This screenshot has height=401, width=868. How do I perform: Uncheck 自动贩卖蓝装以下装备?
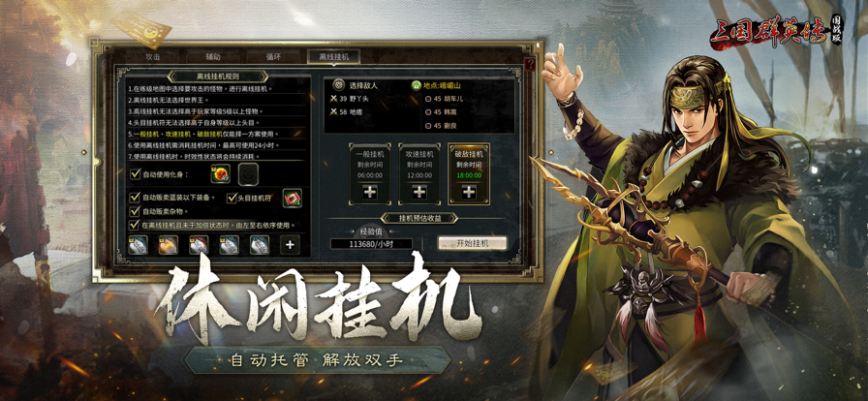135,198
